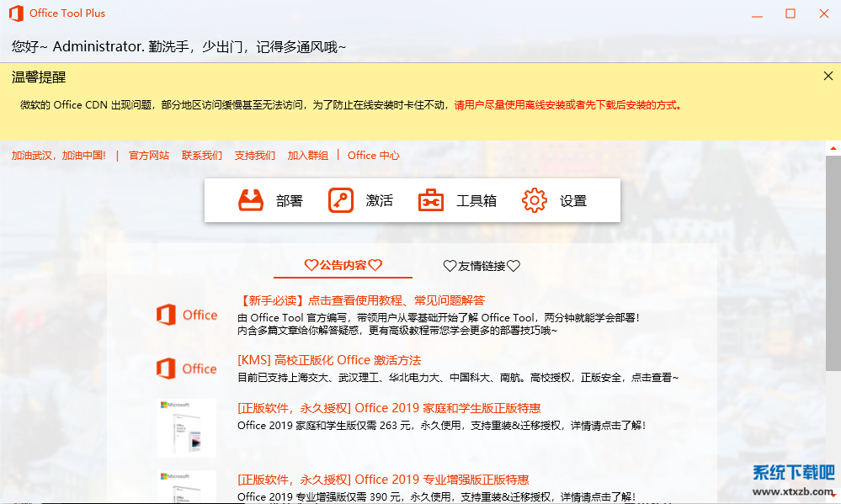841x504 pixels.
Task: Open the 加入群组 link
Action: pyautogui.click(x=308, y=156)
